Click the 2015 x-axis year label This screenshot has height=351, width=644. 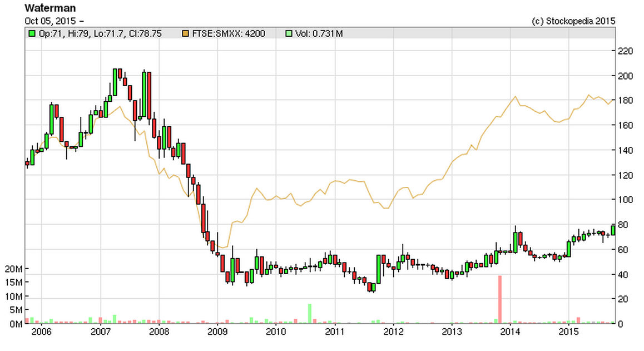coord(569,332)
